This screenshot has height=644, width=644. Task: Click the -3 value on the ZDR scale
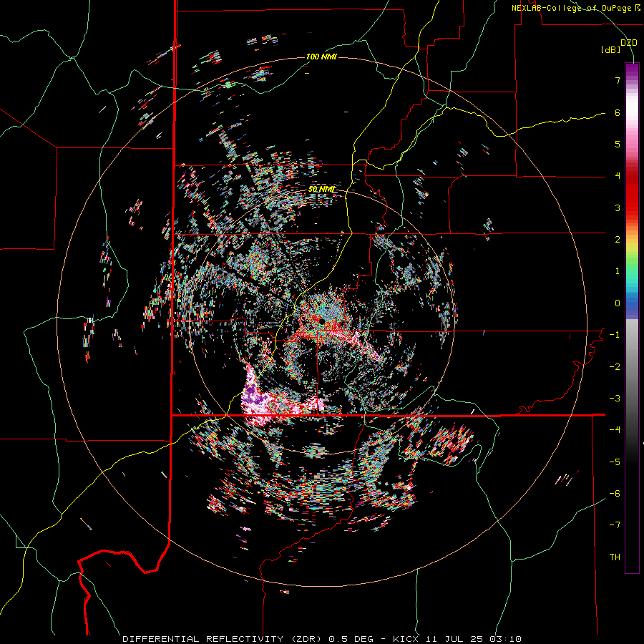point(615,399)
